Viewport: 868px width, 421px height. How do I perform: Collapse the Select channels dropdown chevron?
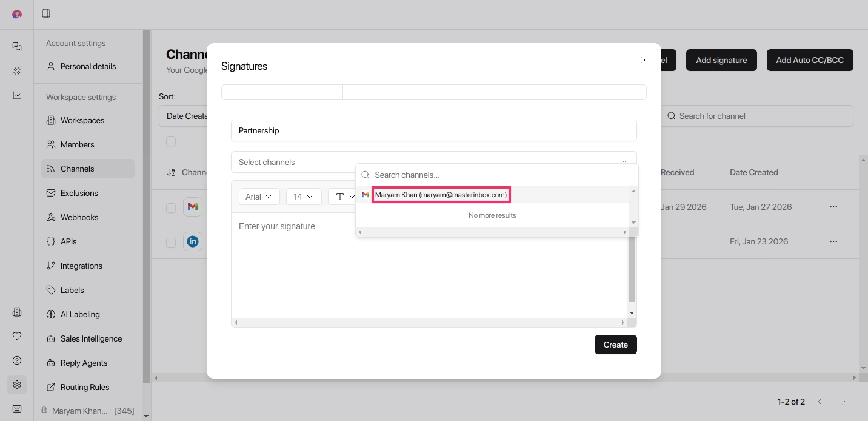pos(624,162)
